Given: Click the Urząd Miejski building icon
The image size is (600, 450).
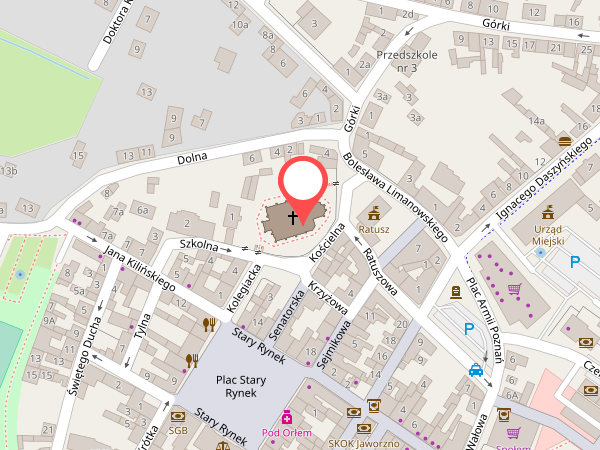Looking at the screenshot, I should click(548, 212).
